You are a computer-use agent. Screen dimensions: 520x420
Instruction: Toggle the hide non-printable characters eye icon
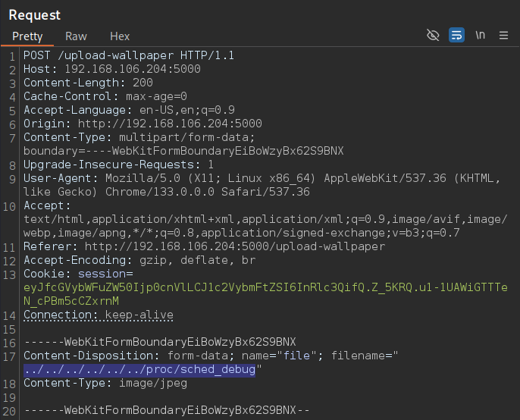433,35
